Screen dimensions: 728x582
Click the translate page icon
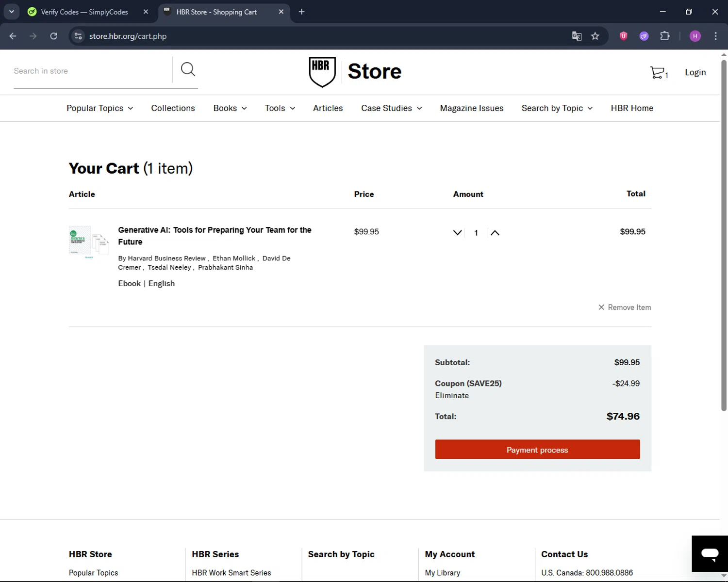point(577,36)
